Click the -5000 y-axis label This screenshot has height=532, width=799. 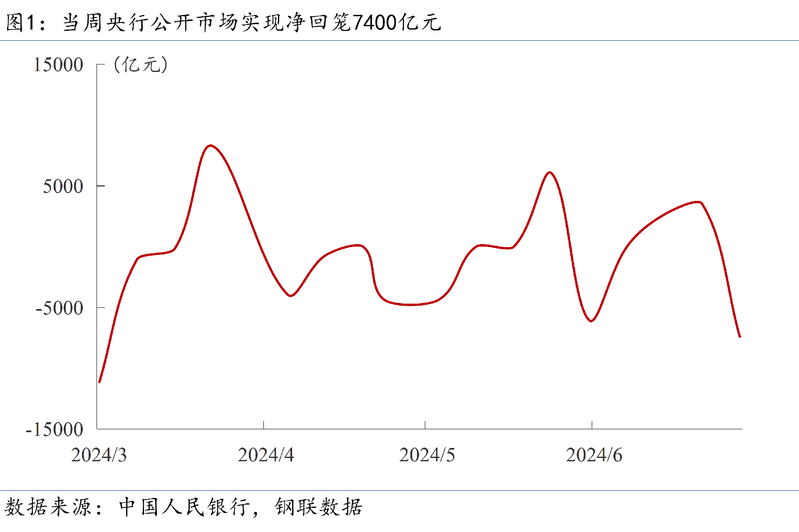pos(60,308)
